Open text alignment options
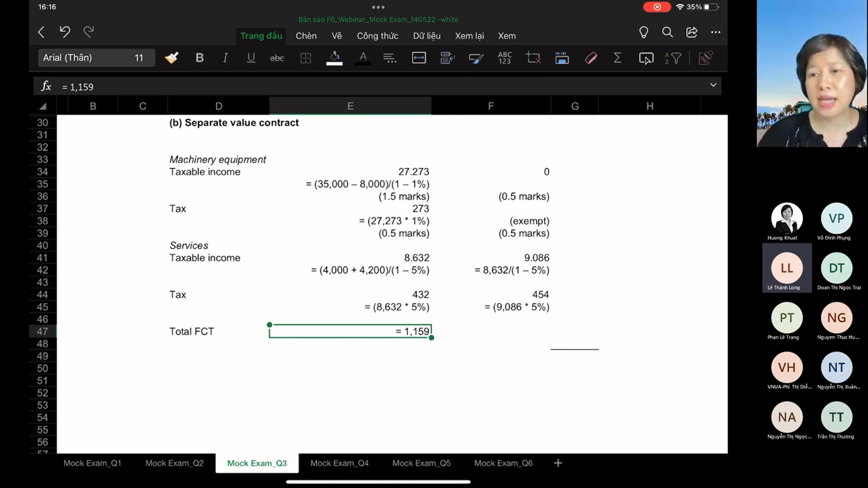 click(390, 58)
